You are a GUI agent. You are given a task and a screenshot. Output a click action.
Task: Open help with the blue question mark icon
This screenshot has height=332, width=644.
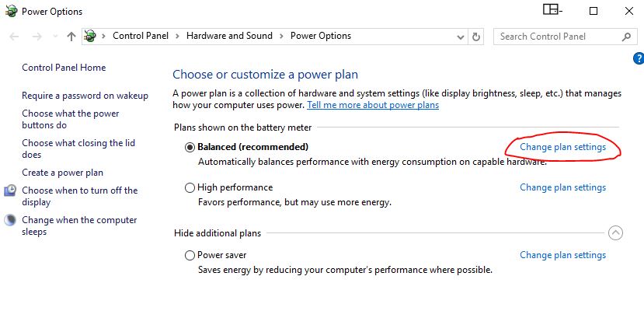tap(639, 58)
